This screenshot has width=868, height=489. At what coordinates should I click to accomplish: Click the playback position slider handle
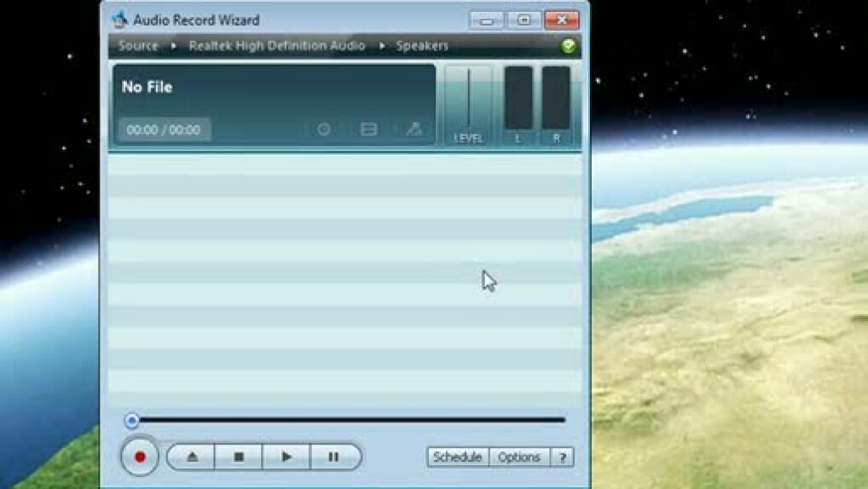pos(131,420)
